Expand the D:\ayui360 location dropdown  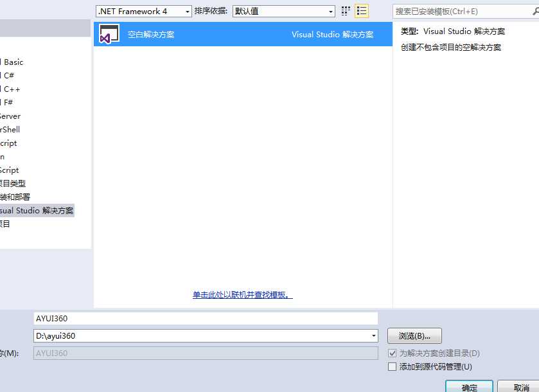(x=373, y=335)
